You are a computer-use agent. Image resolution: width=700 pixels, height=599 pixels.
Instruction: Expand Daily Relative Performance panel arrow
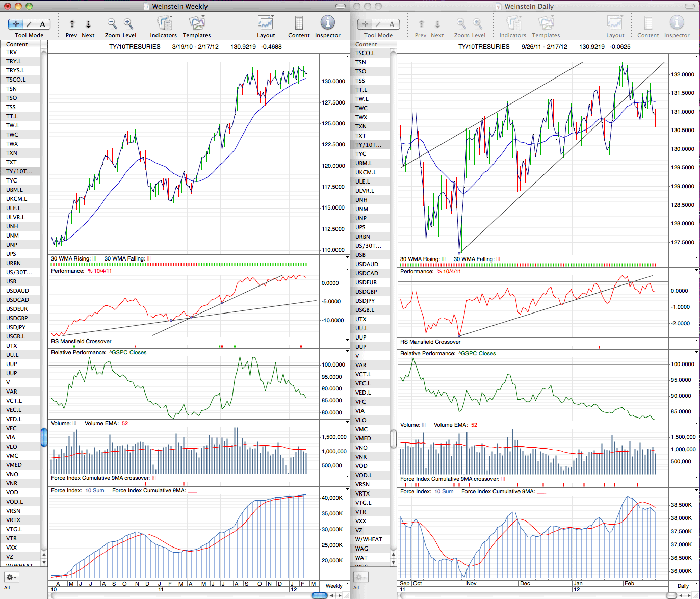(x=696, y=352)
